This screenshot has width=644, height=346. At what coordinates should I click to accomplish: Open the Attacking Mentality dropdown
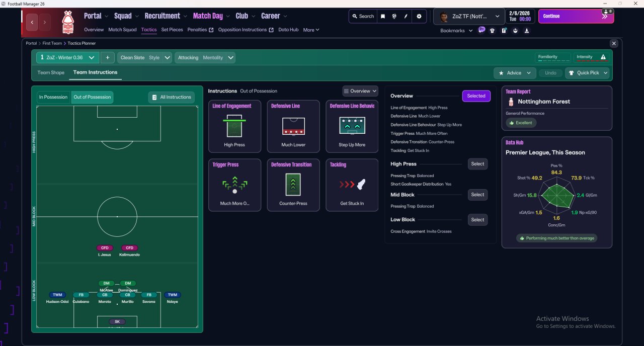205,58
